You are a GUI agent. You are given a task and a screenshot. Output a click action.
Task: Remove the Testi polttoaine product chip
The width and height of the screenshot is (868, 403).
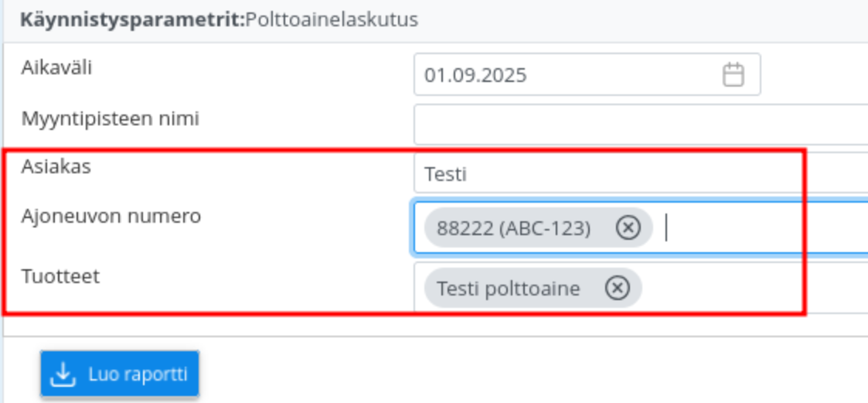coord(617,289)
